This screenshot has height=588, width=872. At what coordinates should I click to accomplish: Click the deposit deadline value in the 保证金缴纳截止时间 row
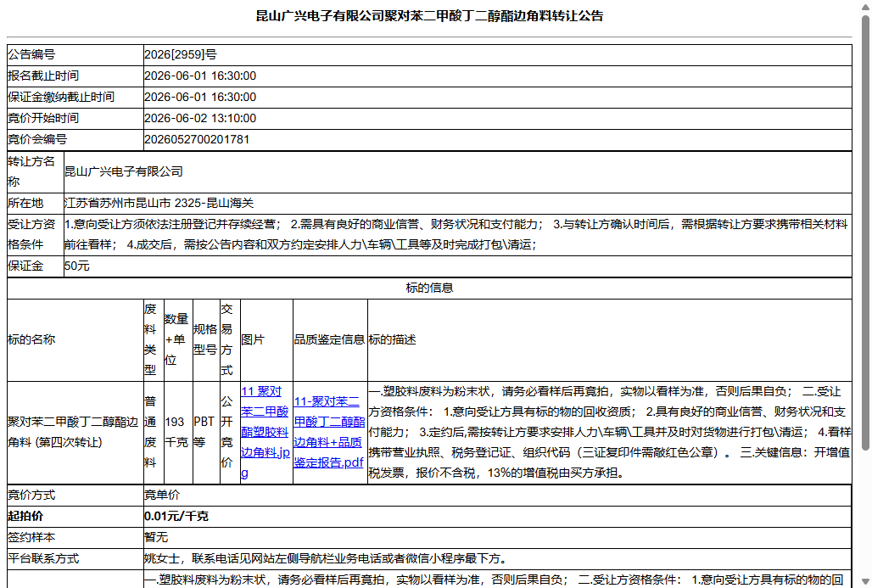[200, 98]
